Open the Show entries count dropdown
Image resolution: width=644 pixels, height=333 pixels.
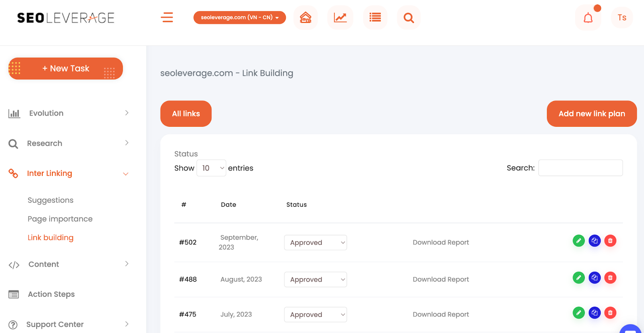click(x=211, y=168)
